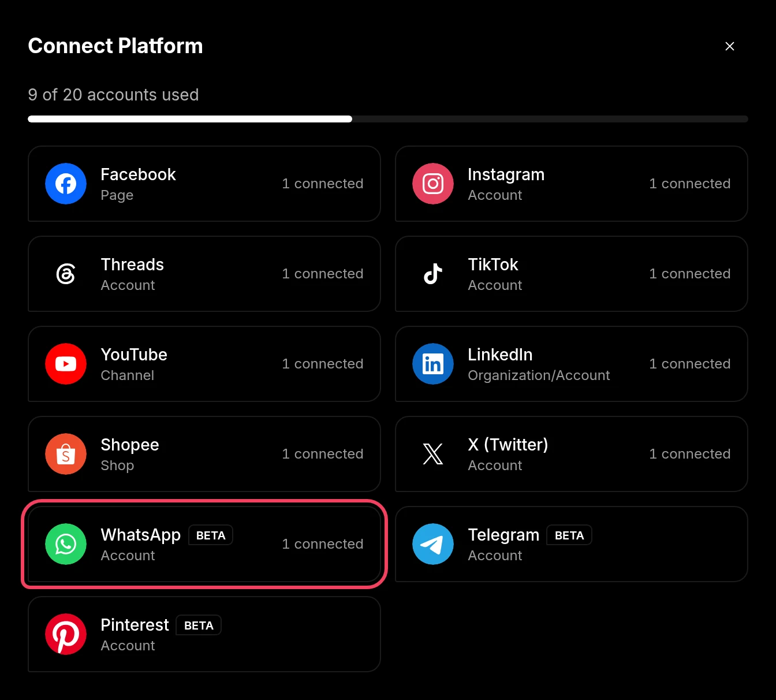Click the "Organization/Account" subtitle under LinkedIn
Image resolution: width=776 pixels, height=700 pixels.
[x=539, y=375]
